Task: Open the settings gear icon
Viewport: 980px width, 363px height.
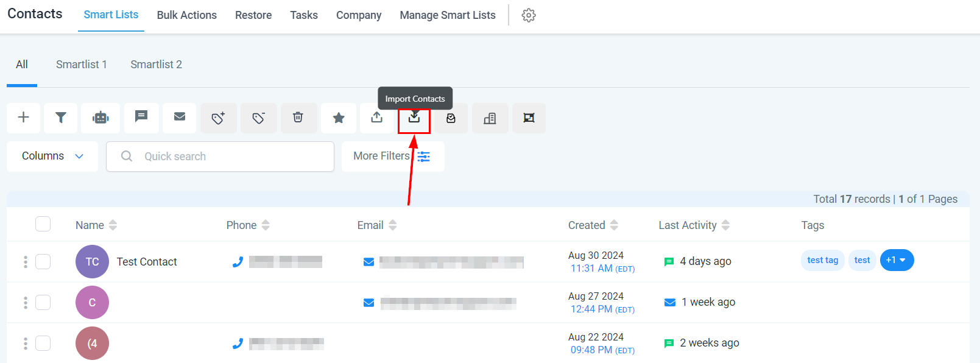Action: coord(529,15)
